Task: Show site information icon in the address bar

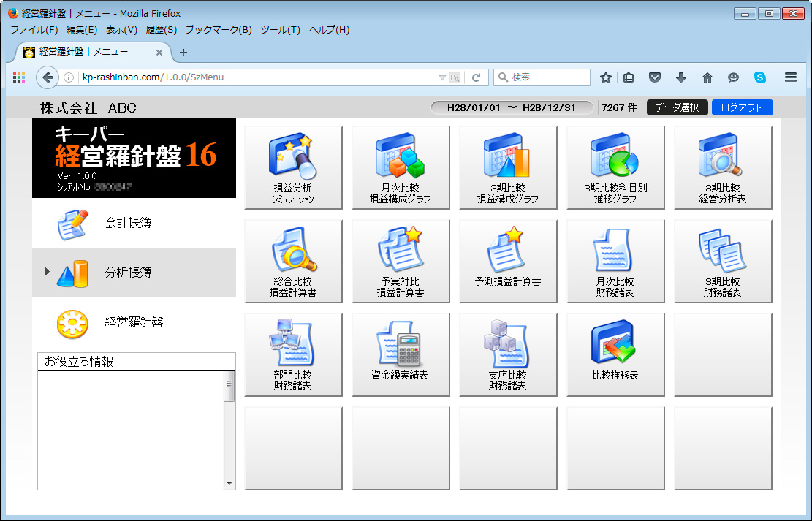Action: point(69,77)
